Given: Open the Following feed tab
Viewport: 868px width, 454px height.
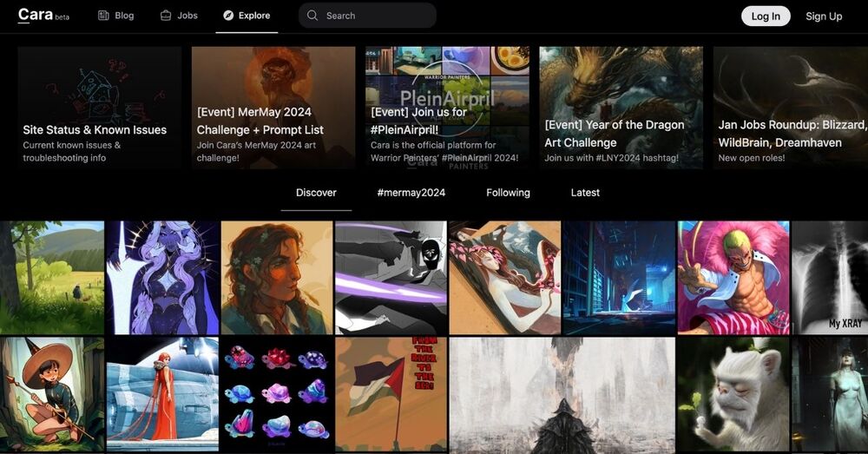Looking at the screenshot, I should [x=508, y=193].
